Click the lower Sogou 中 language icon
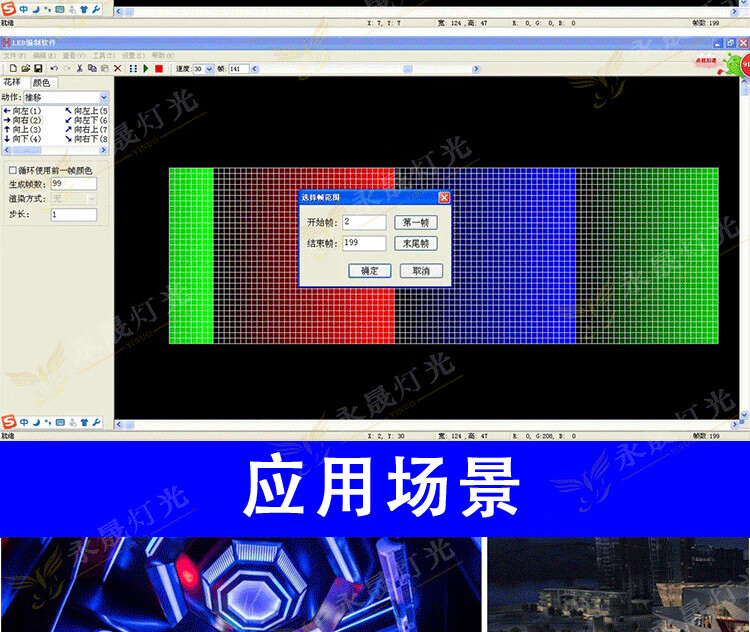750x632 pixels. 24,422
